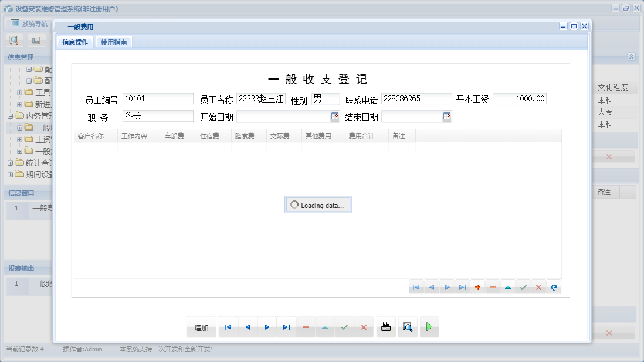
Task: Confirm changes with the green check icon
Action: point(523,287)
